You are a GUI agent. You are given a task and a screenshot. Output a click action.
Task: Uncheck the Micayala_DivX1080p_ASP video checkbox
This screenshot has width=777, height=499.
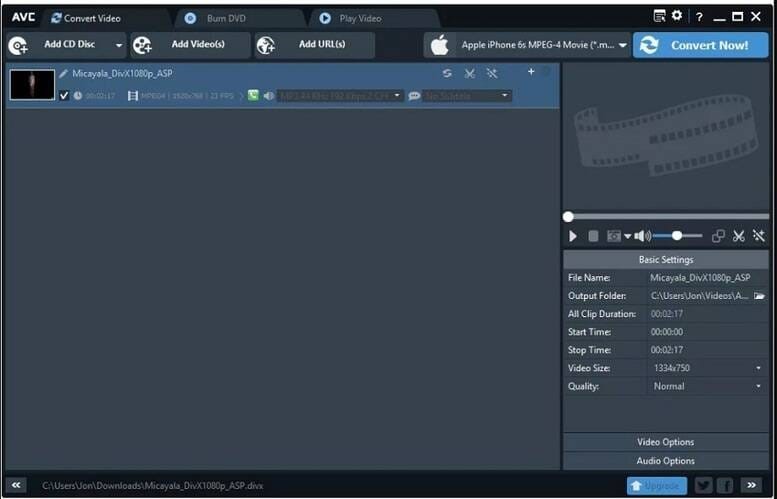64,96
